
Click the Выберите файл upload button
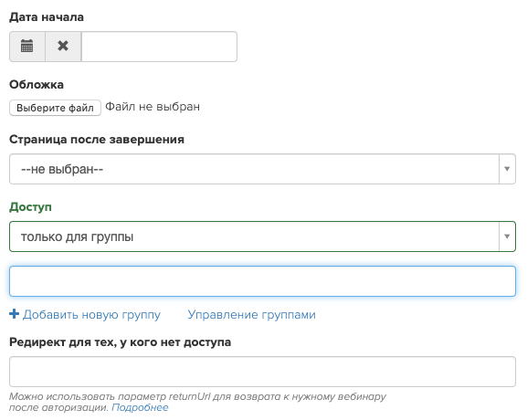pos(55,108)
